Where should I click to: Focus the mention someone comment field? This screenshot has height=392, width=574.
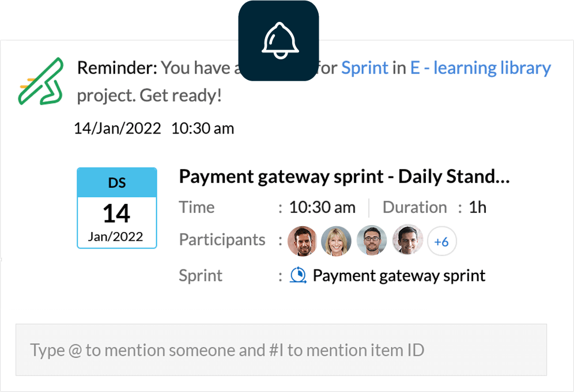(x=281, y=349)
